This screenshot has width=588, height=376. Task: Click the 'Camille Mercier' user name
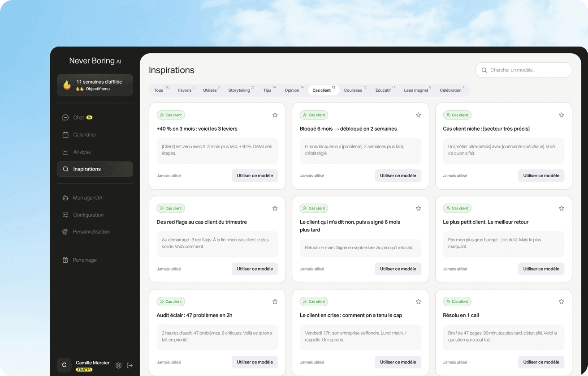click(x=93, y=363)
